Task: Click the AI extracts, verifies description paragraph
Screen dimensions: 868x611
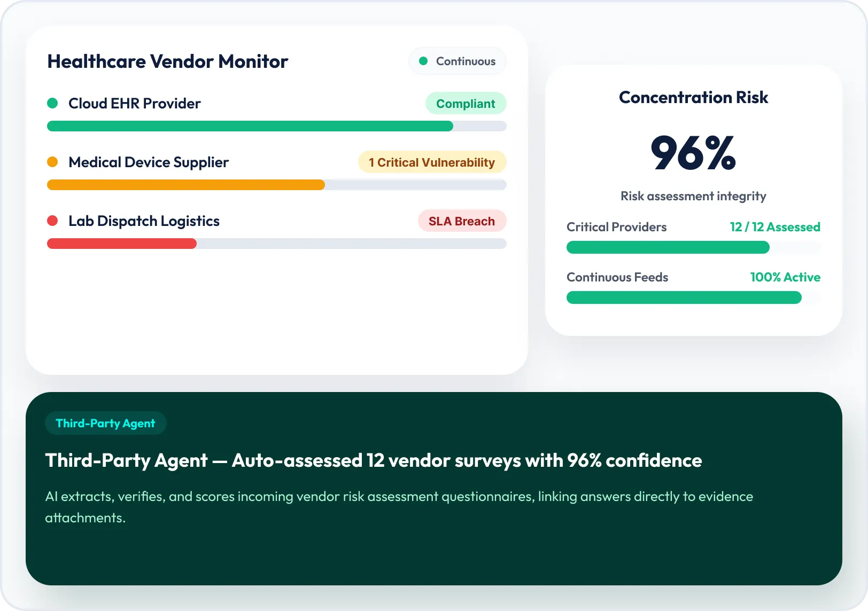Action: tap(399, 507)
